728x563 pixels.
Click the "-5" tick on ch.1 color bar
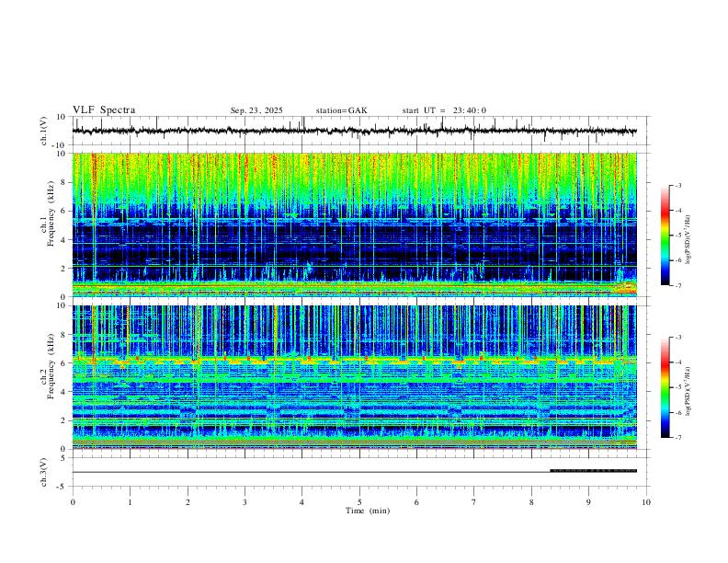[677, 236]
